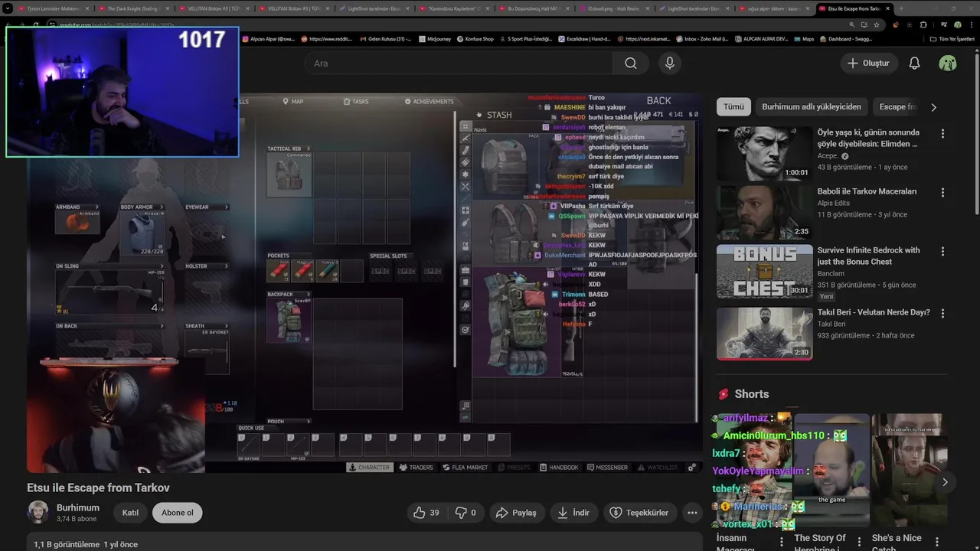Open the Bonus Chest video thumbnail
This screenshot has width=980, height=551.
coord(764,271)
